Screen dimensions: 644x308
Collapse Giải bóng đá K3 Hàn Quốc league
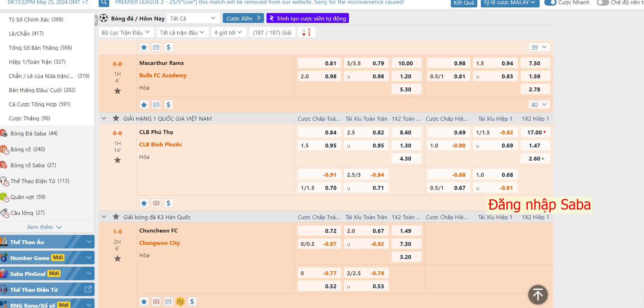click(x=104, y=217)
